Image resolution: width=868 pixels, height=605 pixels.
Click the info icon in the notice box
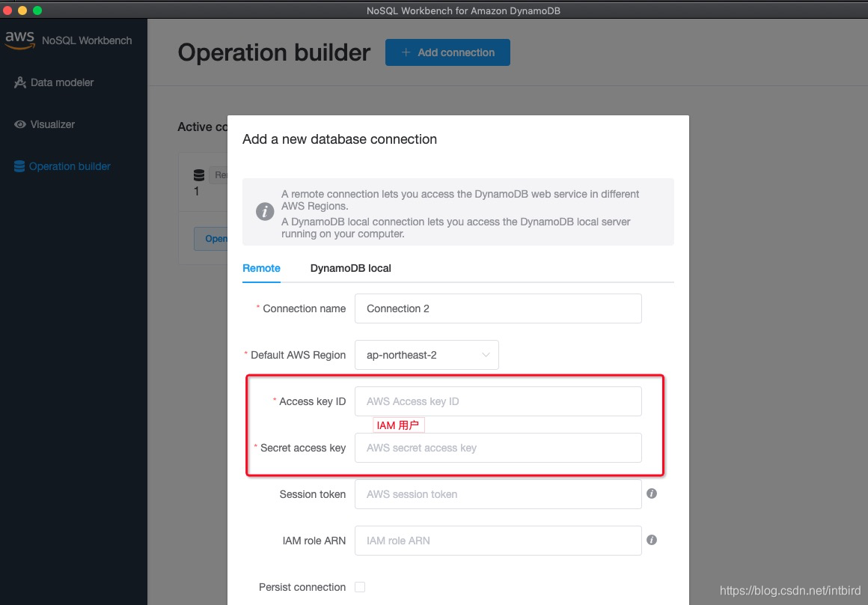pos(265,211)
